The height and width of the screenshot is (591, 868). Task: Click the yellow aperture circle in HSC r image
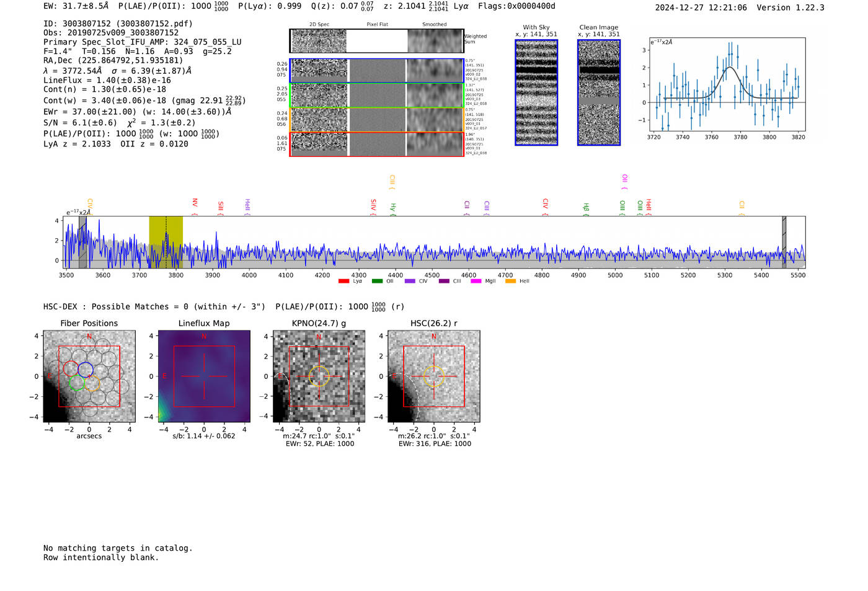coord(433,376)
